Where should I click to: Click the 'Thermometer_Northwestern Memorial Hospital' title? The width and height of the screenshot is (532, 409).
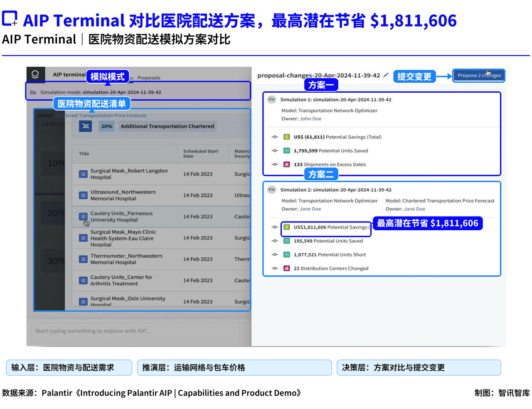coord(126,259)
